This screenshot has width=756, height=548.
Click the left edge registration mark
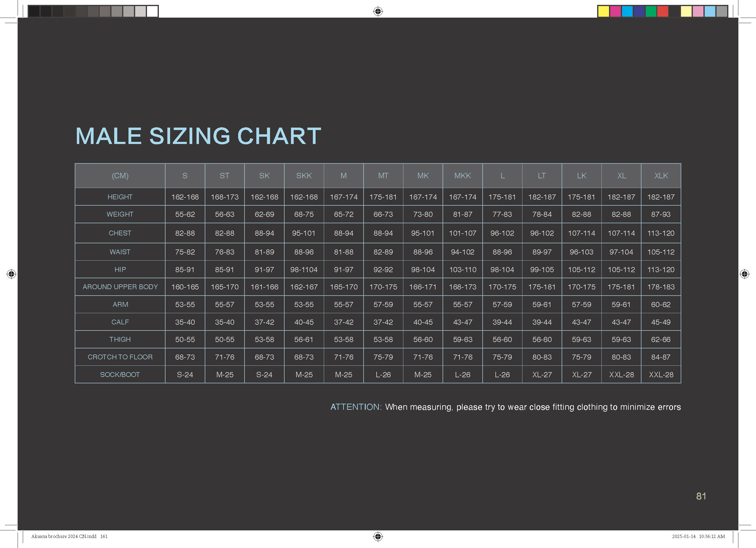(11, 274)
